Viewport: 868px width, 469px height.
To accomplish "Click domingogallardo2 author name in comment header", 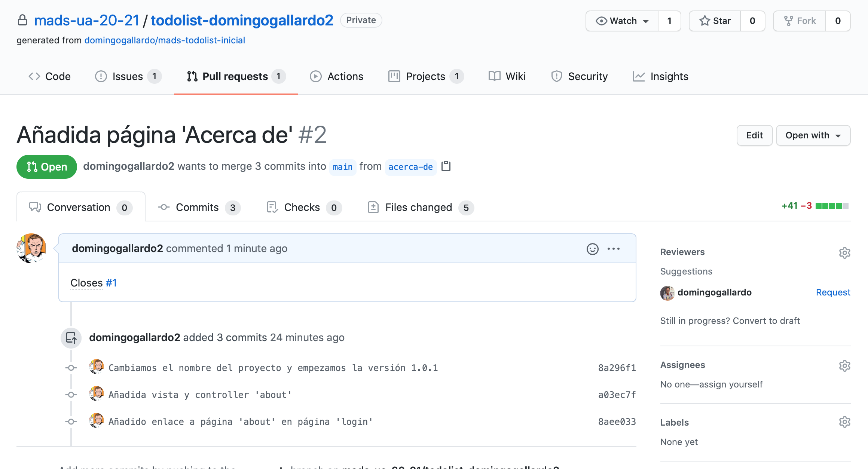I will 117,248.
